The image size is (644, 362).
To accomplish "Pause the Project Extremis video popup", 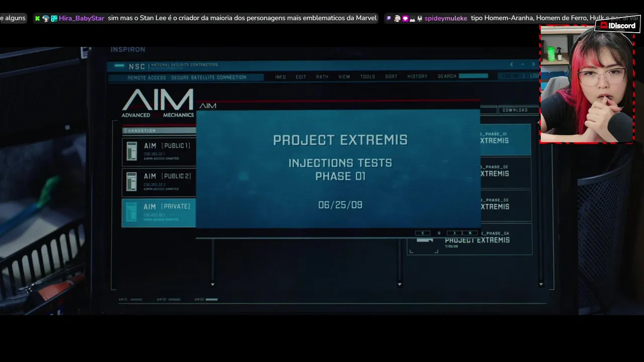I will [x=439, y=233].
